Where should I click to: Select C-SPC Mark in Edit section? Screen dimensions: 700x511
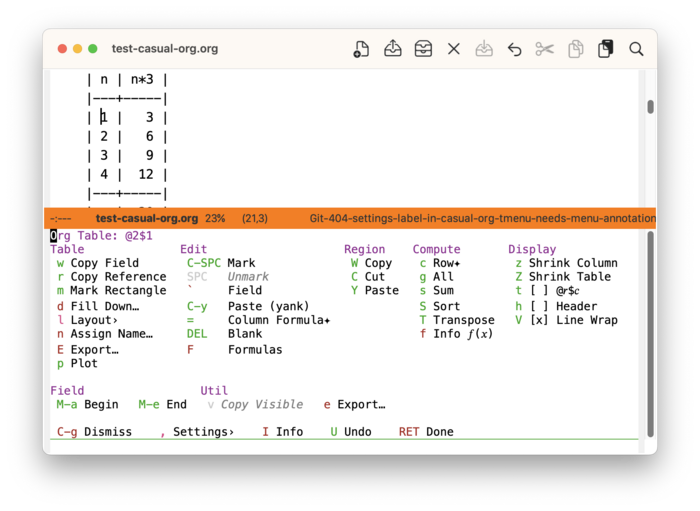click(x=221, y=263)
